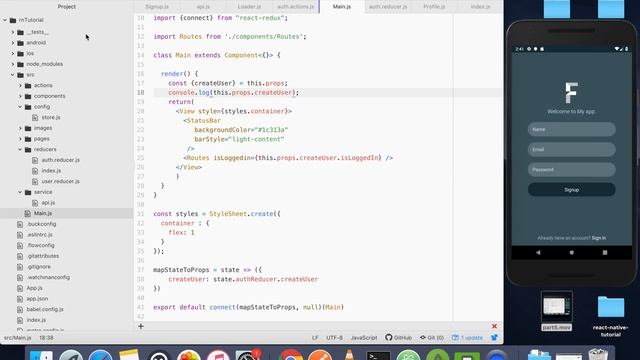Click the squirrel icon in status bar

[x=494, y=338]
